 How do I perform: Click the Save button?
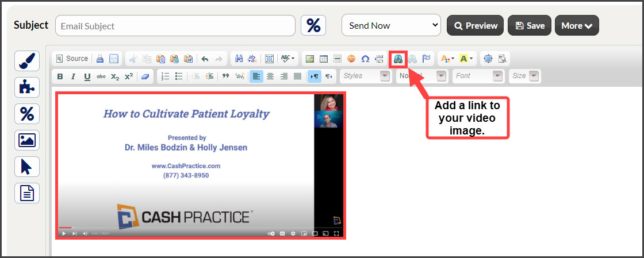[x=530, y=25]
